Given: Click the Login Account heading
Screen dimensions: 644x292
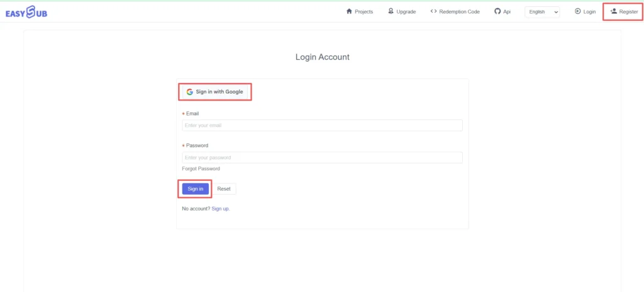Looking at the screenshot, I should (x=323, y=57).
